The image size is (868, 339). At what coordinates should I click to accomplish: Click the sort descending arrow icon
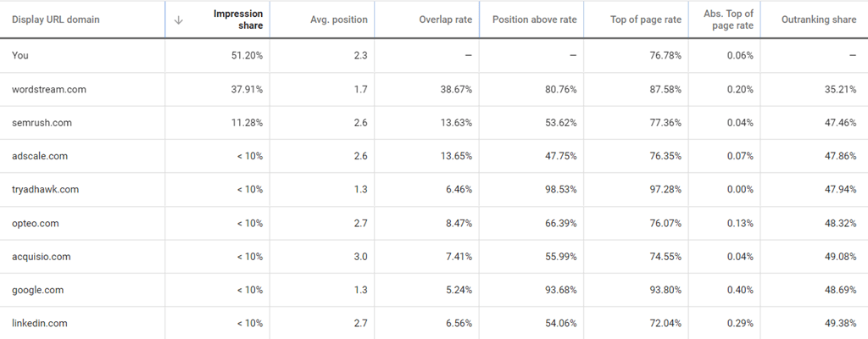178,19
